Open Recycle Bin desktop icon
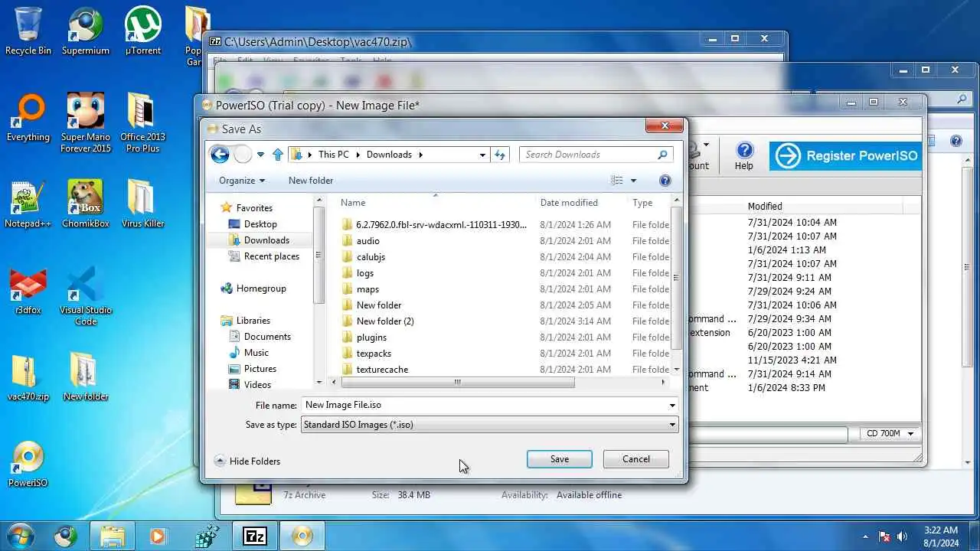Screen dimensions: 980x551 coord(28,31)
